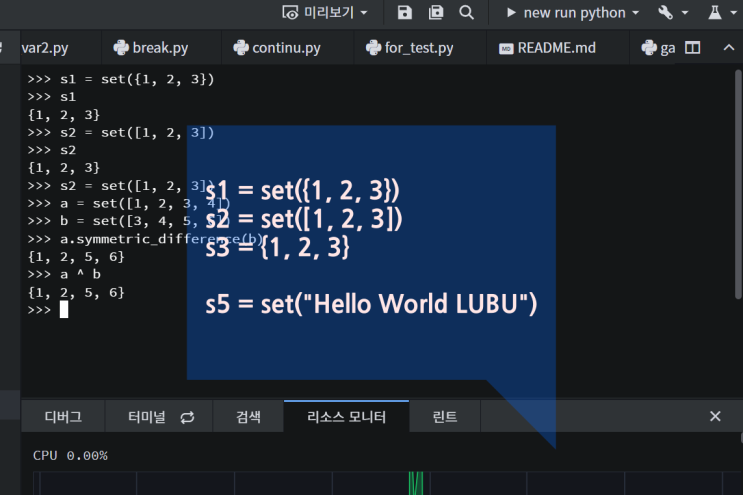This screenshot has width=743, height=495.
Task: Expand the wrench tool dropdown arrow
Action: click(x=685, y=12)
